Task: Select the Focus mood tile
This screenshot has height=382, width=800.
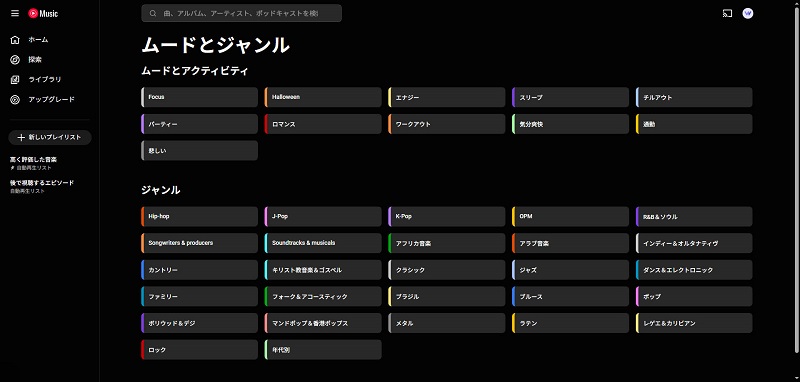Action: click(x=199, y=97)
